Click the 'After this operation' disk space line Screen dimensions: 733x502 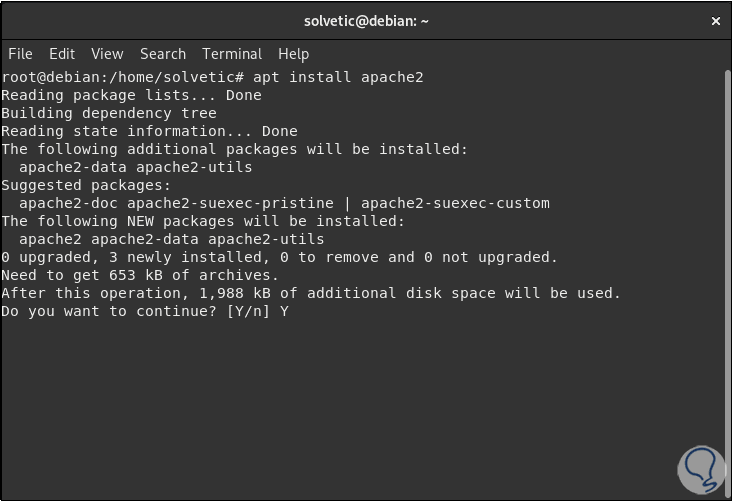coord(311,293)
